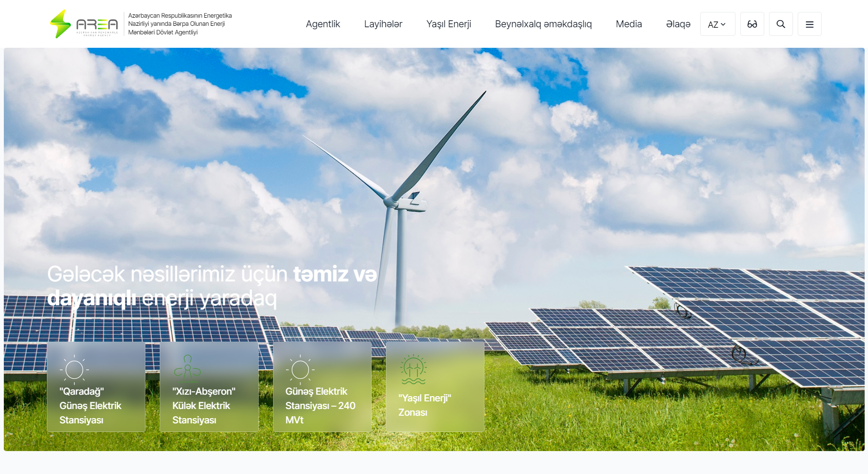Open the Agentlik menu

[323, 24]
